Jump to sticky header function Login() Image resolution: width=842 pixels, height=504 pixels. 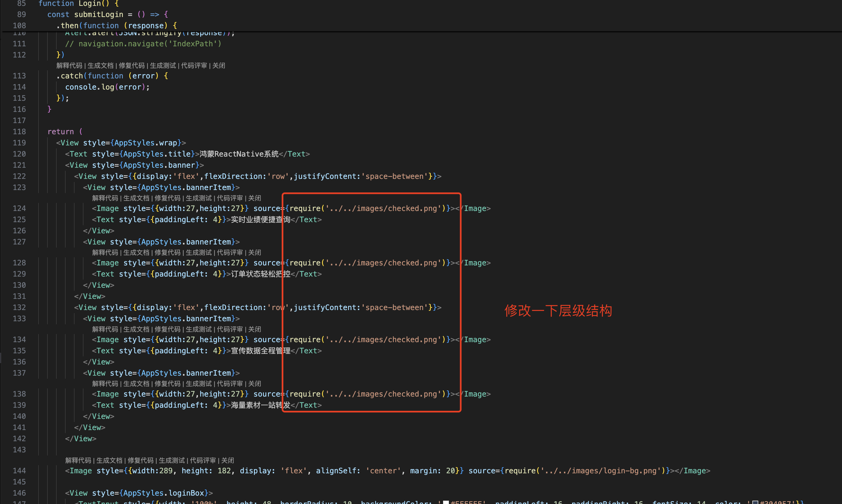pos(78,3)
